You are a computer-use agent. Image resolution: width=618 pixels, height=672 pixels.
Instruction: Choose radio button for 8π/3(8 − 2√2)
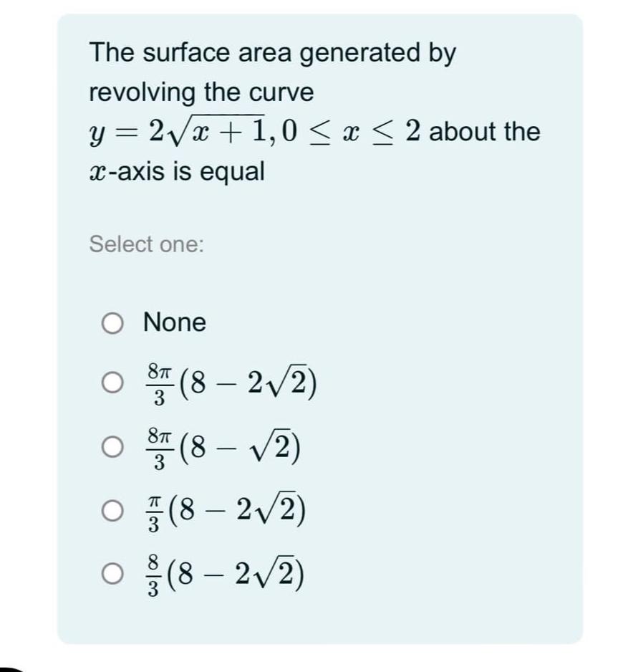point(114,383)
